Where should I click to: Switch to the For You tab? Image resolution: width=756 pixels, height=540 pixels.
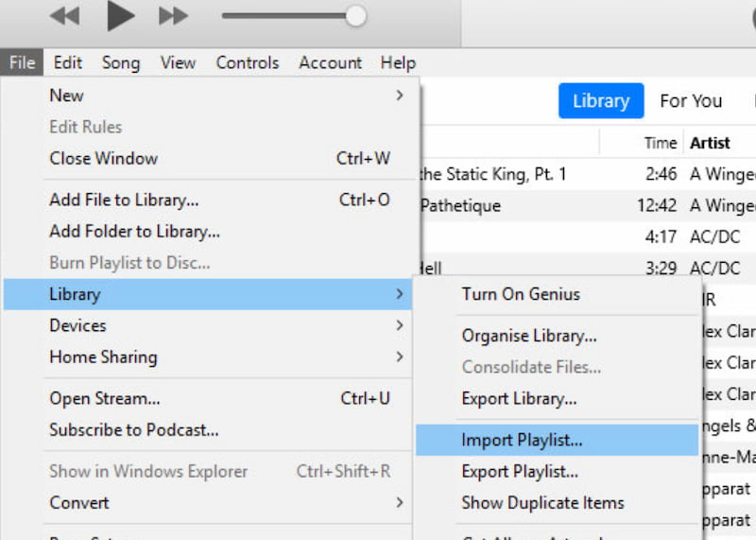click(691, 101)
